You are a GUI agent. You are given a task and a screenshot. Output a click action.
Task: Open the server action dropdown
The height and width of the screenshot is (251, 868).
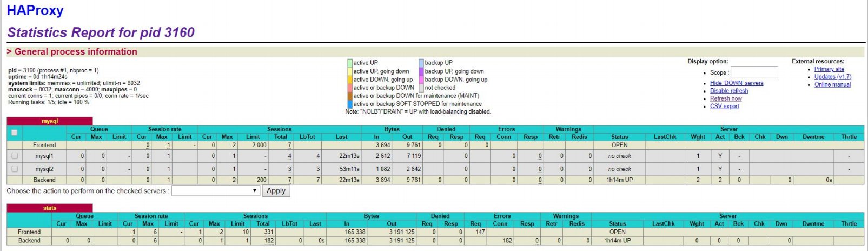pyautogui.click(x=216, y=191)
